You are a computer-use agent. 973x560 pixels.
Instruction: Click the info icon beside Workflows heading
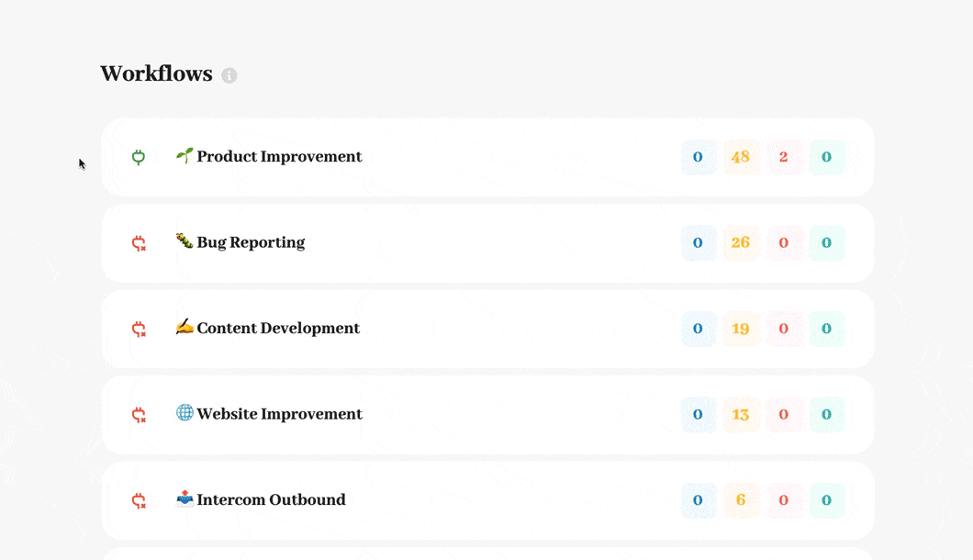coord(229,75)
